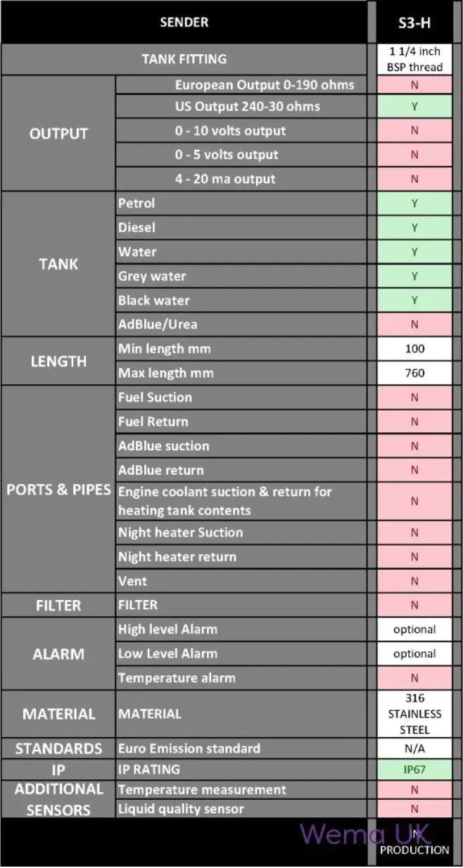Viewport: 463px width, 868px height.
Task: Click the Euro Emission standard N/A value
Action: tap(414, 748)
